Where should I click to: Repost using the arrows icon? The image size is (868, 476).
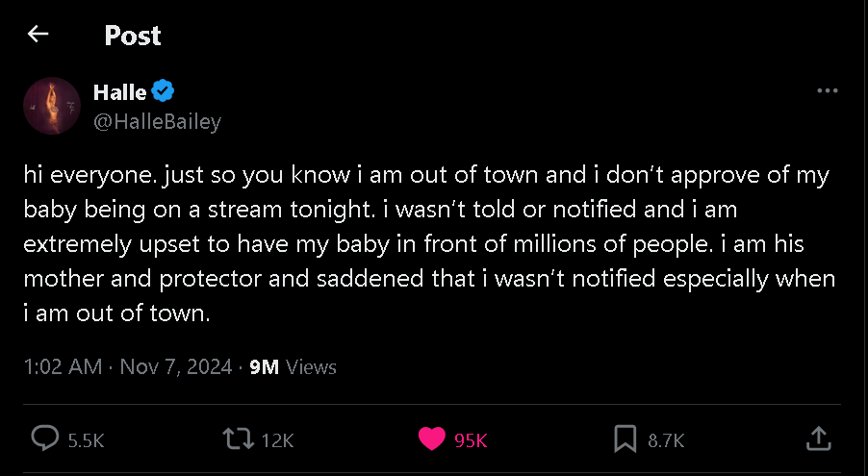(236, 439)
